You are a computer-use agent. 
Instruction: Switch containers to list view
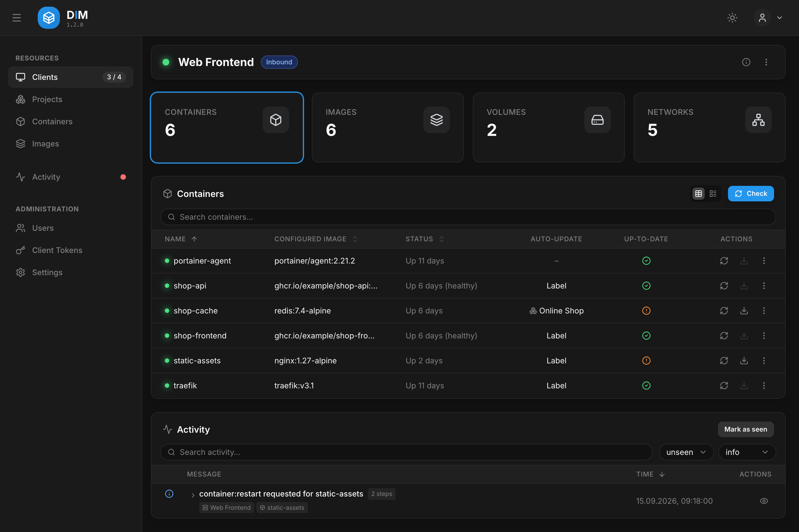click(x=713, y=193)
